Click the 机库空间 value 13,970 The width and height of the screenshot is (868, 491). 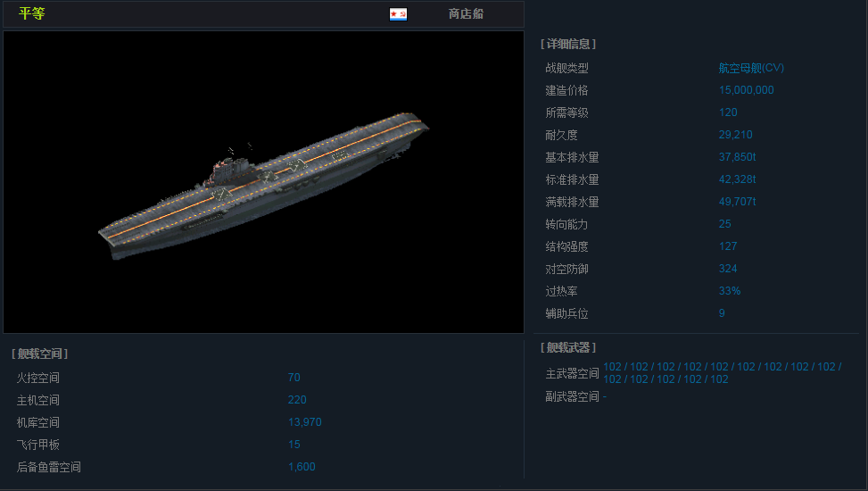(x=304, y=422)
